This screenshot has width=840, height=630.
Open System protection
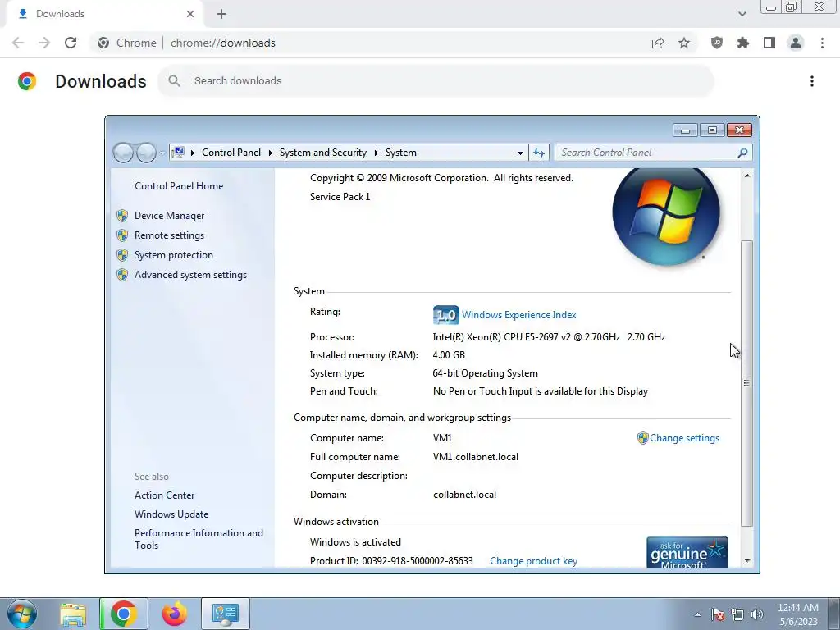tap(174, 255)
